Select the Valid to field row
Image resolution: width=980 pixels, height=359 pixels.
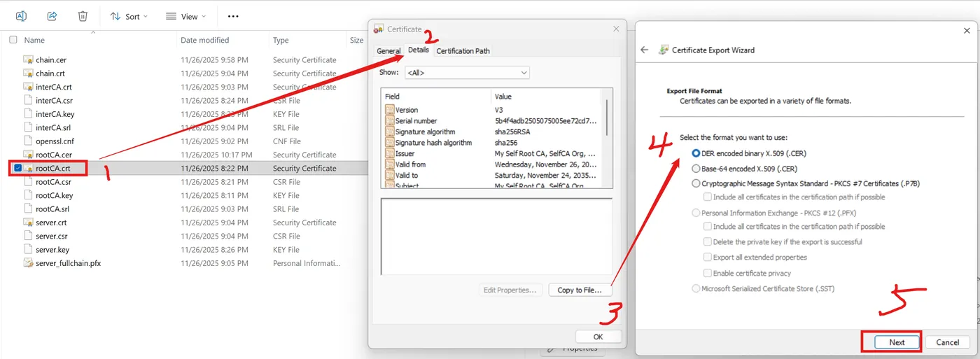click(x=492, y=175)
